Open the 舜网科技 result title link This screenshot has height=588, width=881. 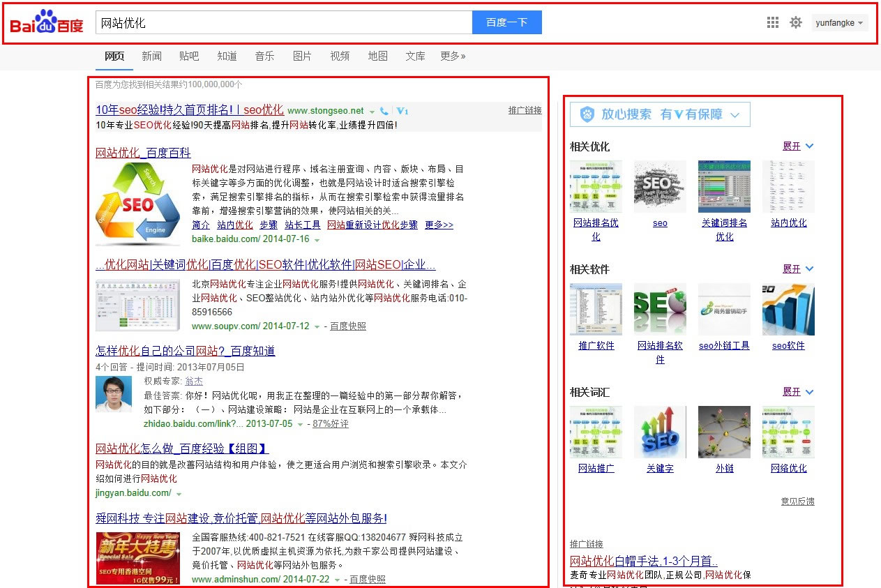click(x=241, y=518)
